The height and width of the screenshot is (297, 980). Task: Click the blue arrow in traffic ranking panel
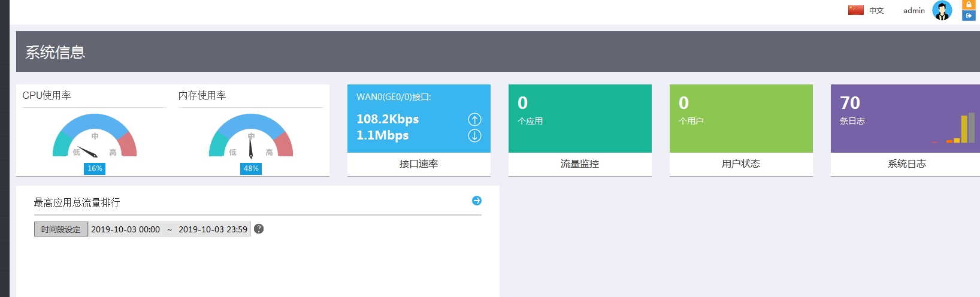477,201
